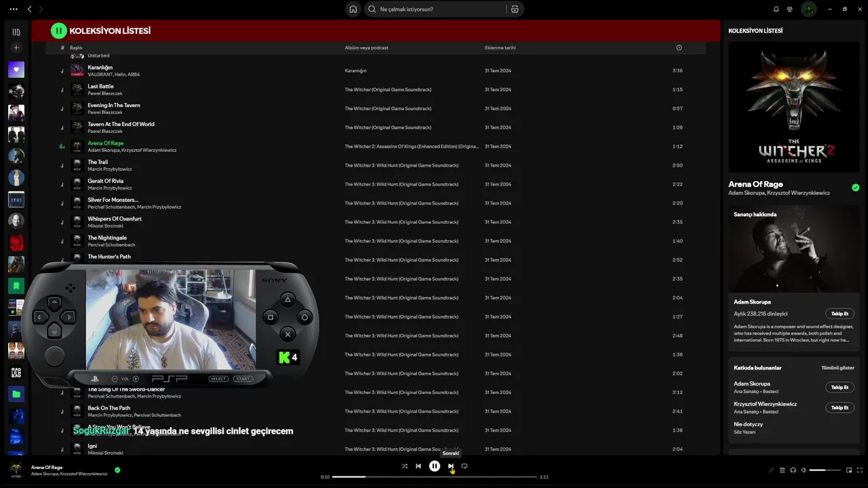Toggle green saved check in player bar

pyautogui.click(x=117, y=470)
